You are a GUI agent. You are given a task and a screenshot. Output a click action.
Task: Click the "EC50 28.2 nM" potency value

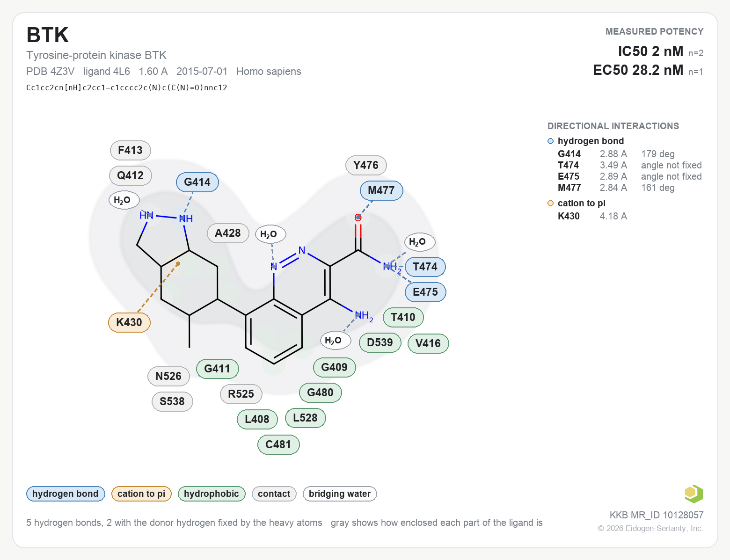638,70
